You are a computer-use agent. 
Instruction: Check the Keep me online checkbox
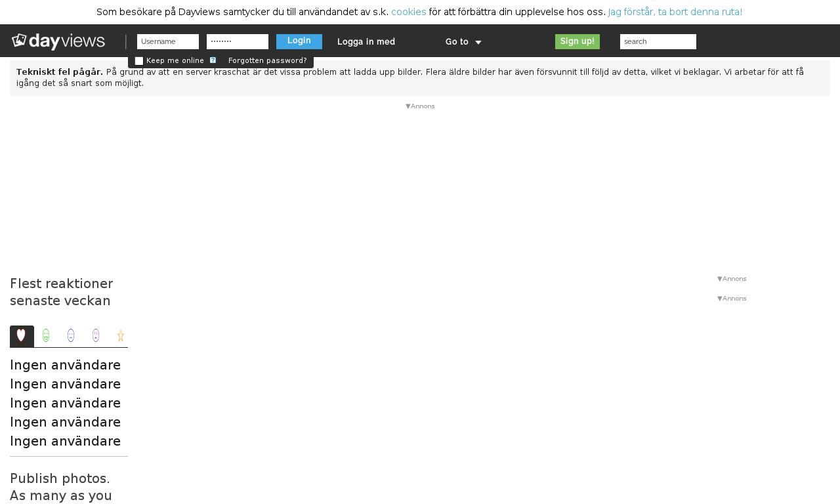click(139, 61)
